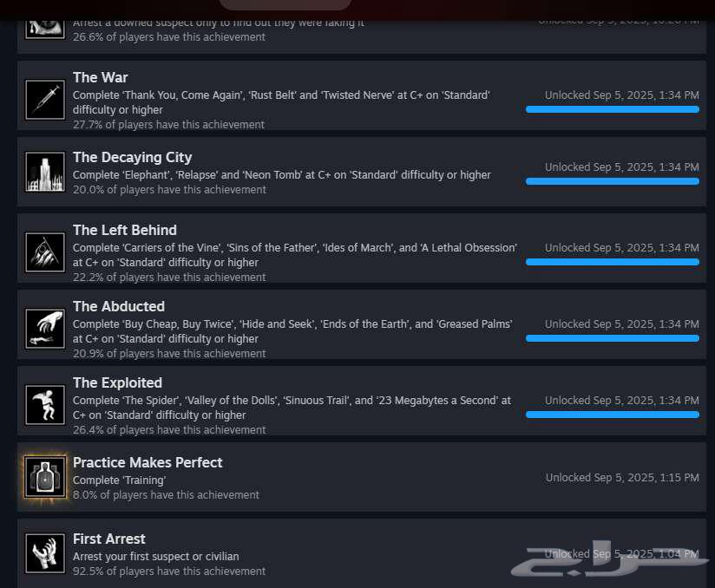Open The War achievement title
Image resolution: width=715 pixels, height=588 pixels.
[x=101, y=77]
